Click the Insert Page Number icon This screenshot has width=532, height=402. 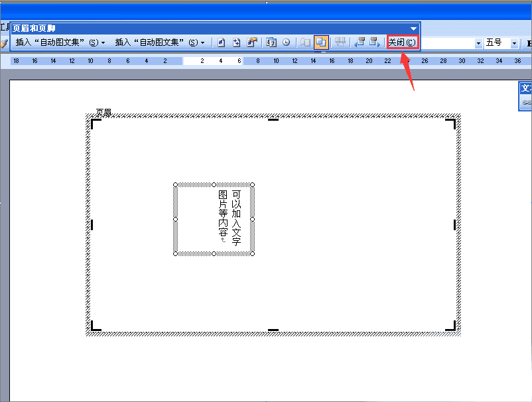point(221,42)
